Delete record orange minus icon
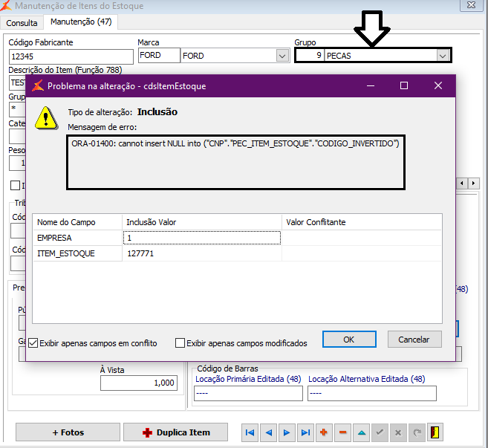The height and width of the screenshot is (448, 488). pyautogui.click(x=342, y=432)
